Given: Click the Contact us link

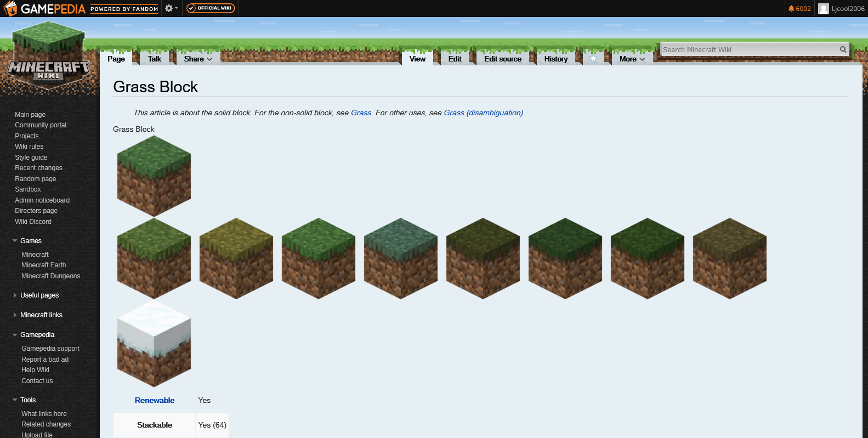Looking at the screenshot, I should pos(37,381).
